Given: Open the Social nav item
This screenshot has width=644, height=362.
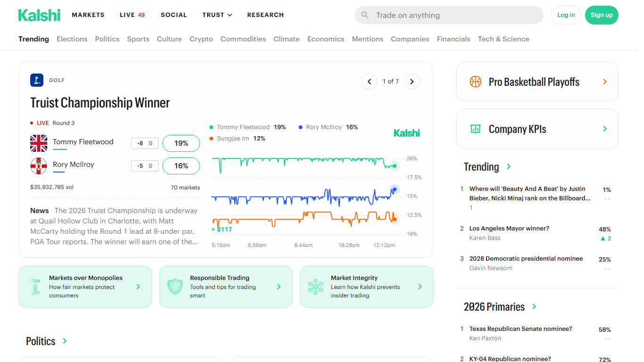Looking at the screenshot, I should click(174, 15).
